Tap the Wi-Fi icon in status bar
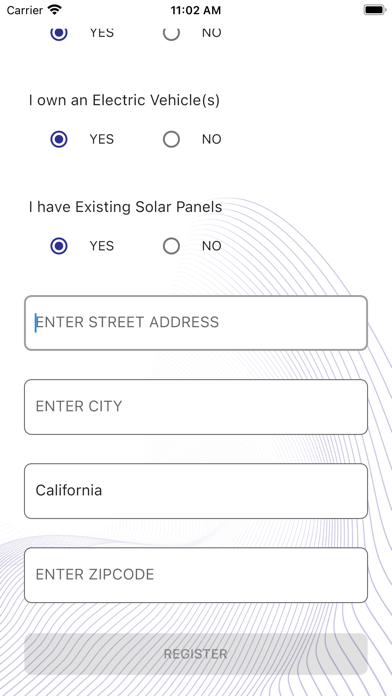Viewport: 392px width, 696px height. pyautogui.click(x=55, y=10)
